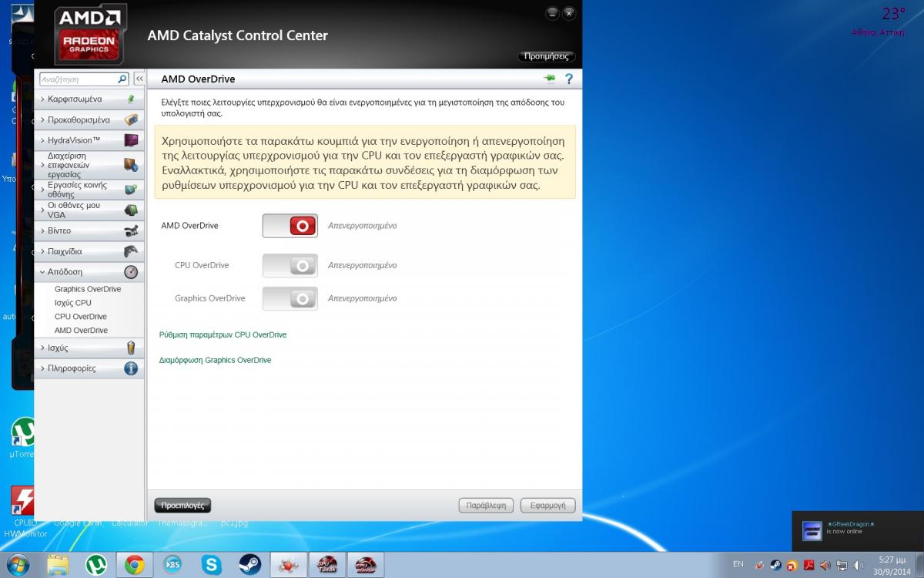This screenshot has width=924, height=578.
Task: Select Graphics OverDrive under Απόδοση
Action: [88, 289]
